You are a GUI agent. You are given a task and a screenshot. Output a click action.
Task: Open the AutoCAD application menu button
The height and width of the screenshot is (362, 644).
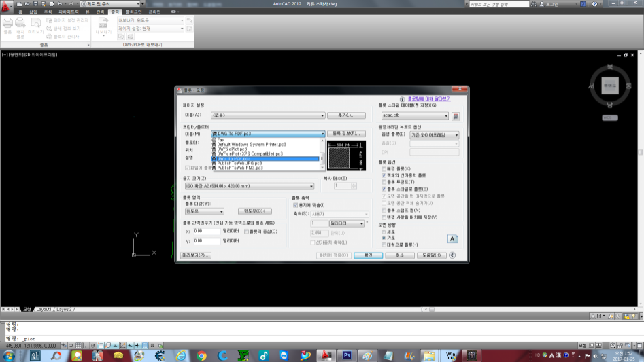[x=5, y=5]
